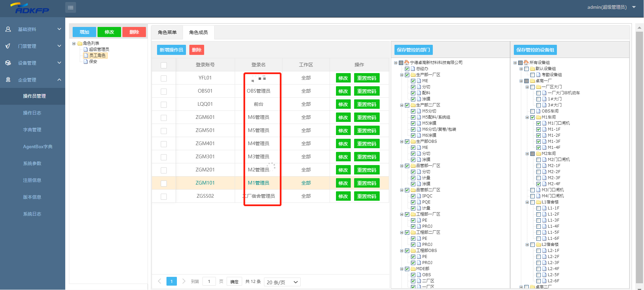Go to next page arrow in pagination
Viewport: 644px width, 290px height.
point(184,281)
